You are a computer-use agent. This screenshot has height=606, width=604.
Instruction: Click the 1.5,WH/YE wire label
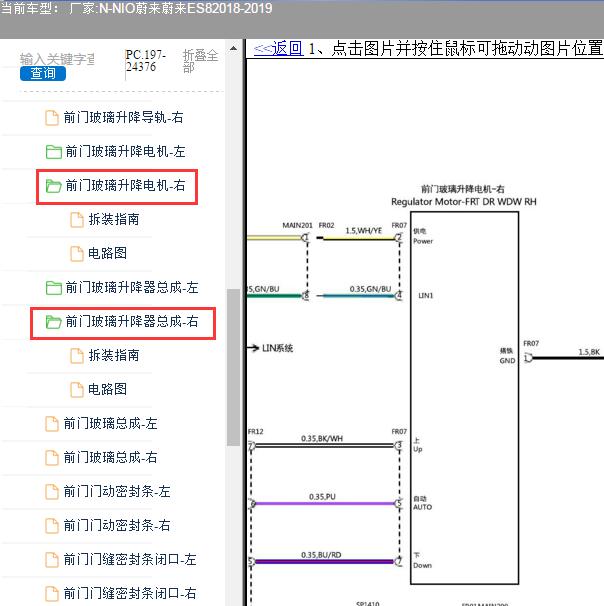[x=363, y=231]
